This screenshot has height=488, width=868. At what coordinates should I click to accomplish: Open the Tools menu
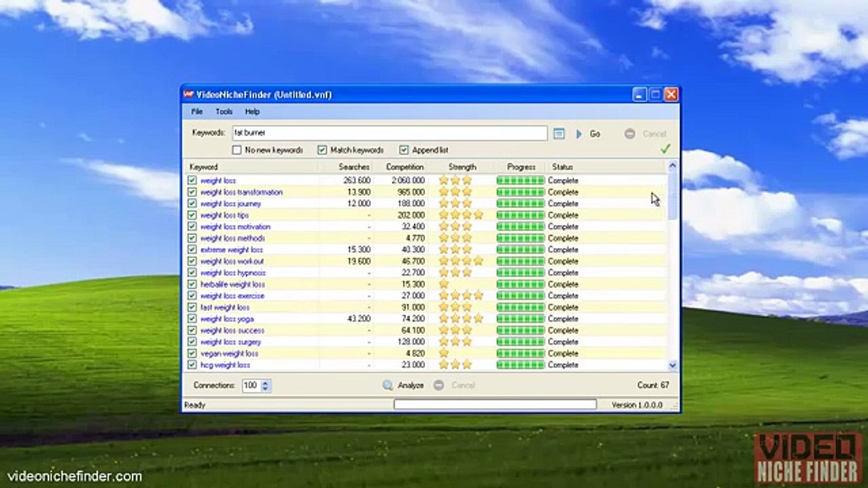pos(224,112)
